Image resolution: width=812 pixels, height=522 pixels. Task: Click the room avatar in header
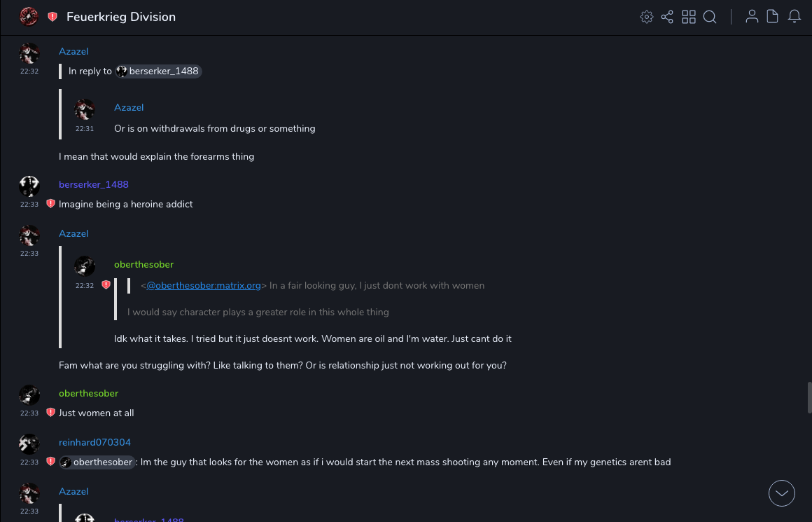tap(29, 17)
